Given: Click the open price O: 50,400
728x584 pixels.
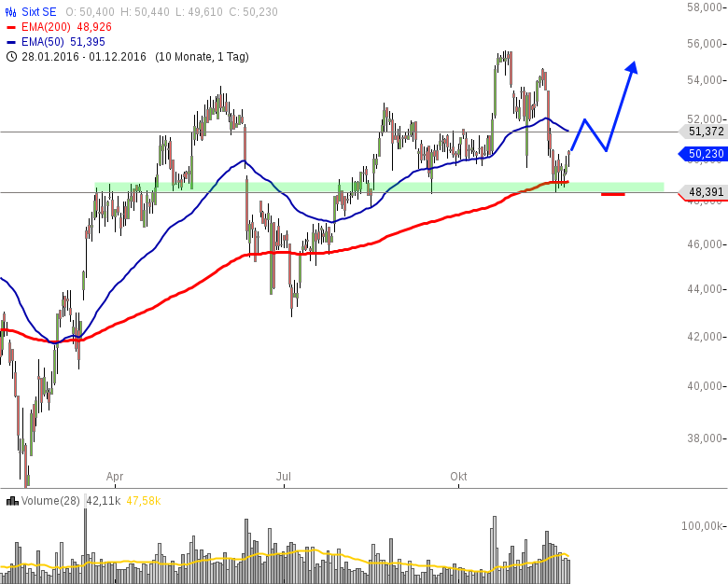Looking at the screenshot, I should pyautogui.click(x=90, y=11).
